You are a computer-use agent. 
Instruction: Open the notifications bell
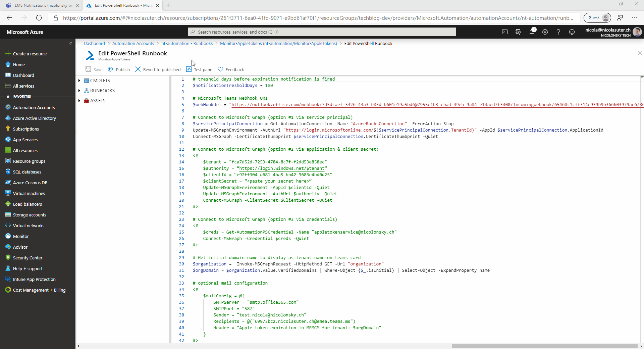coord(532,32)
